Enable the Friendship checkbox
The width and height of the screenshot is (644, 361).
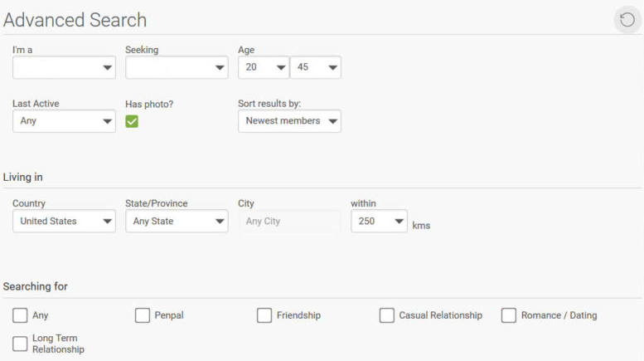[x=264, y=315]
